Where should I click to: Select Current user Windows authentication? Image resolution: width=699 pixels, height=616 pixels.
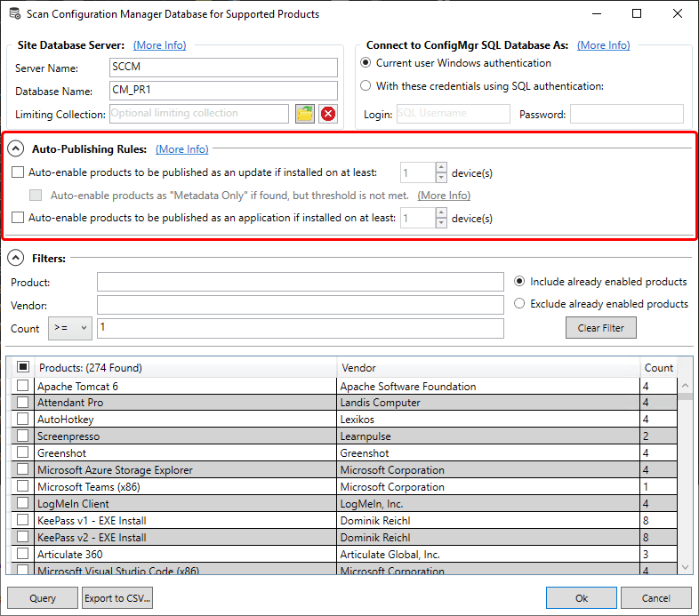point(366,63)
